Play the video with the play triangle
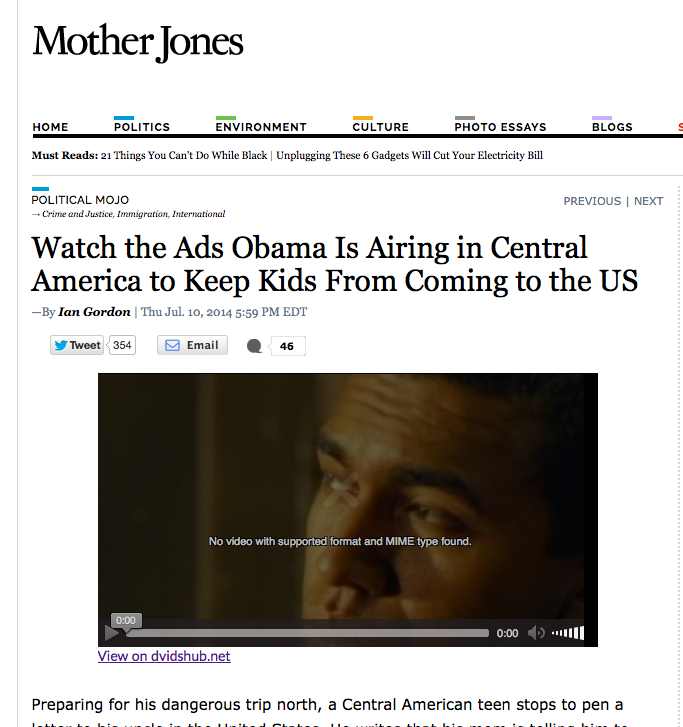This screenshot has width=683, height=727. tap(111, 633)
